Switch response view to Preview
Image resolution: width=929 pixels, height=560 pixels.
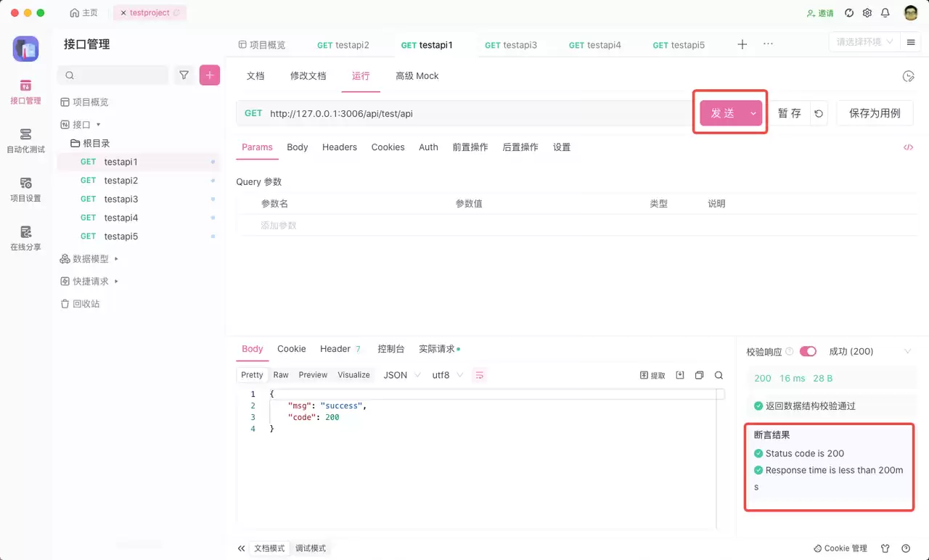[313, 375]
